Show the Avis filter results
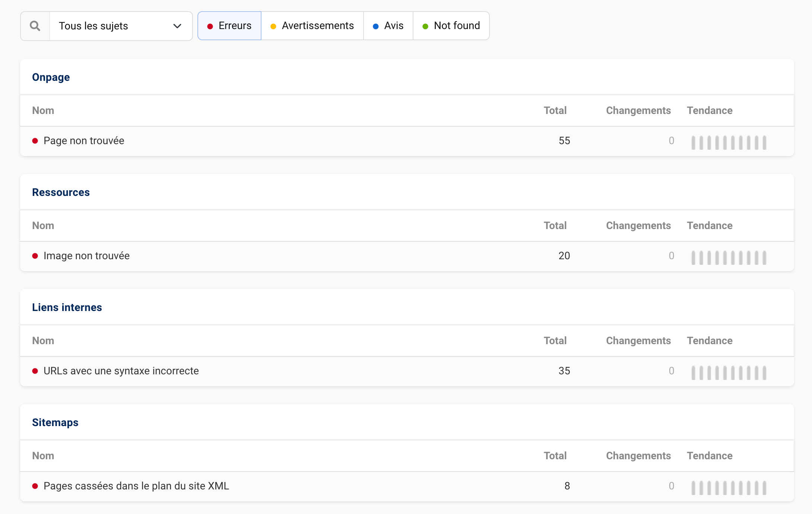The image size is (812, 514). [388, 26]
